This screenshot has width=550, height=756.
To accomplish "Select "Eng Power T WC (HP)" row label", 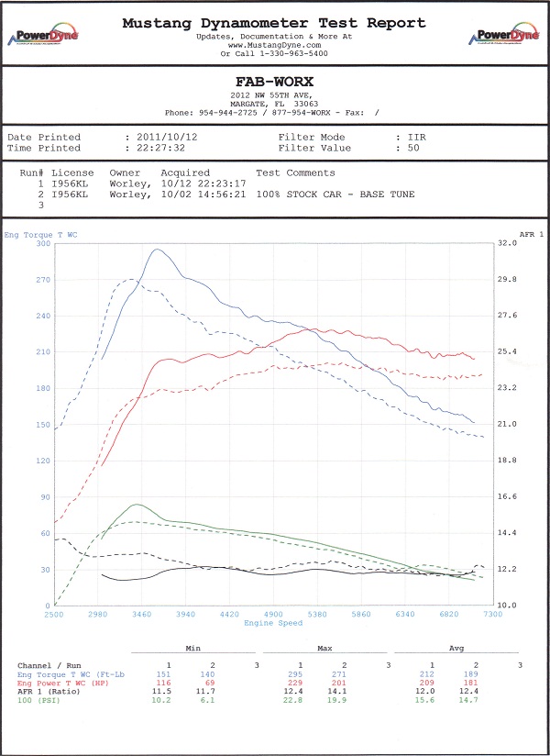I will [x=62, y=684].
